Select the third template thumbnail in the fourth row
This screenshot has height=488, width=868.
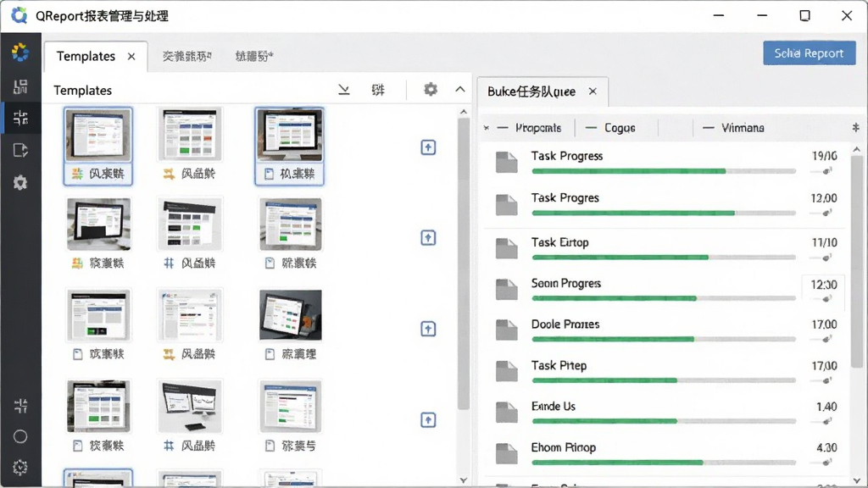[291, 406]
